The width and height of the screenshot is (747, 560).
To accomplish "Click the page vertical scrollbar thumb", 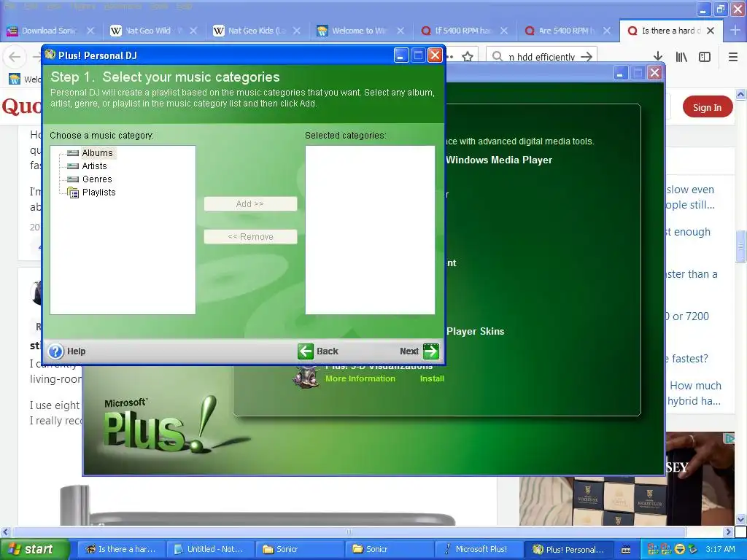I will coord(741,246).
